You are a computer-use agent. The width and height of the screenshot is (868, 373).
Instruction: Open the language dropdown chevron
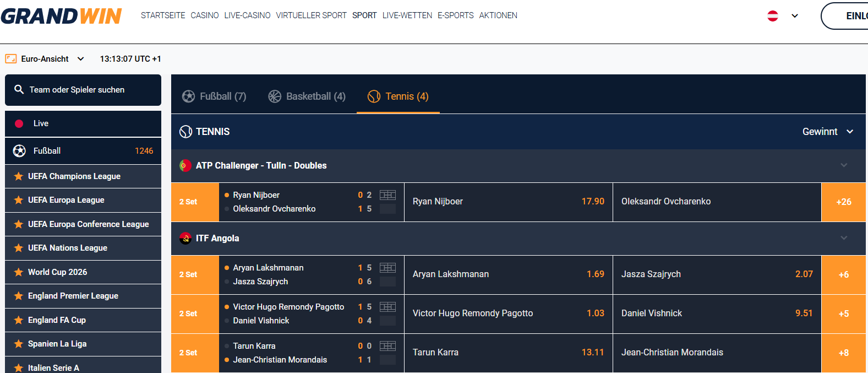[795, 16]
